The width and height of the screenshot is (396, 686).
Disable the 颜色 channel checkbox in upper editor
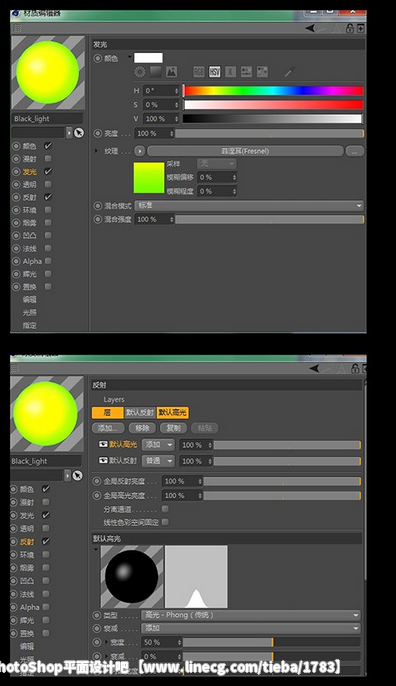tap(48, 146)
